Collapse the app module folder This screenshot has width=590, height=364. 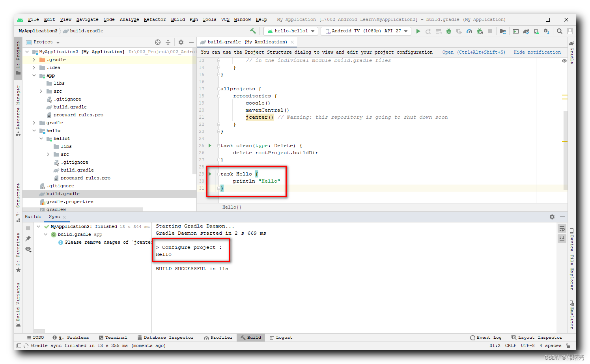pyautogui.click(x=34, y=76)
